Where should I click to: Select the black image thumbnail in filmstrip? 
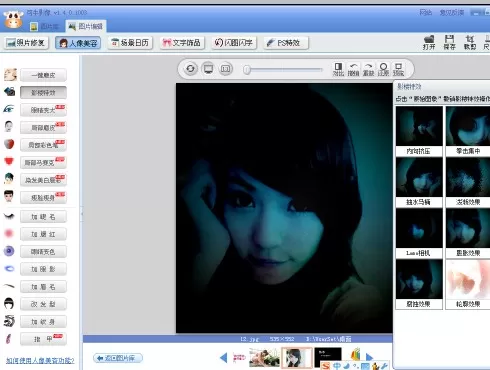328,358
